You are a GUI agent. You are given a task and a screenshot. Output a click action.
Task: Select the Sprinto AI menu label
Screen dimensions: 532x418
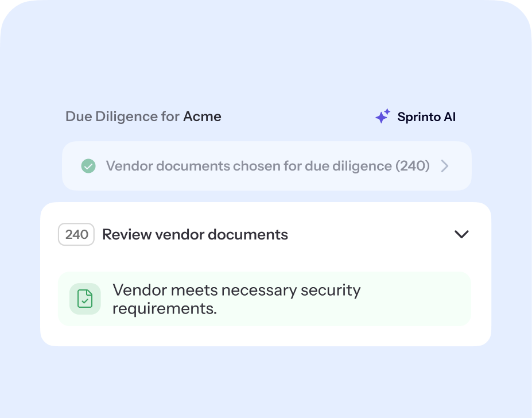pyautogui.click(x=426, y=117)
